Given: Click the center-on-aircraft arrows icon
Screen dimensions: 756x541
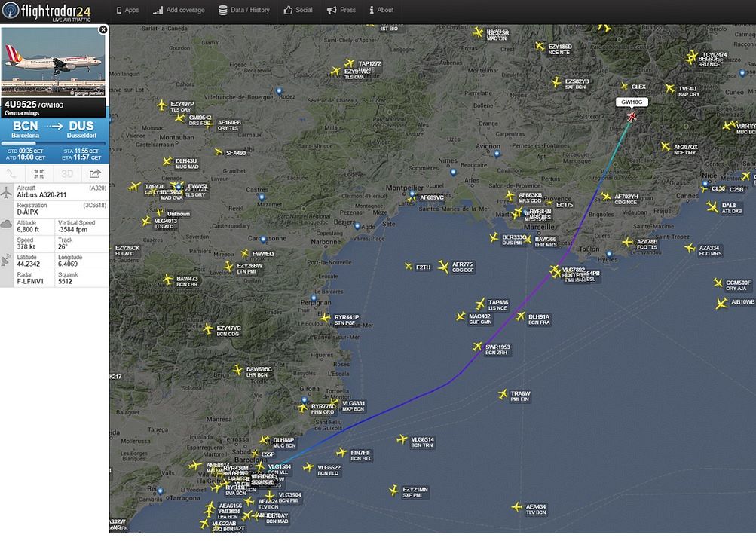Looking at the screenshot, I should click(39, 173).
